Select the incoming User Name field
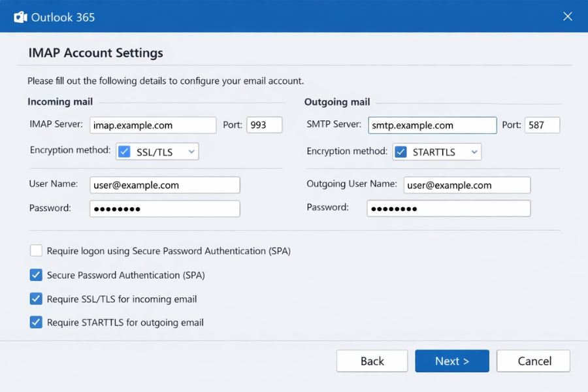588x392 pixels. 165,185
